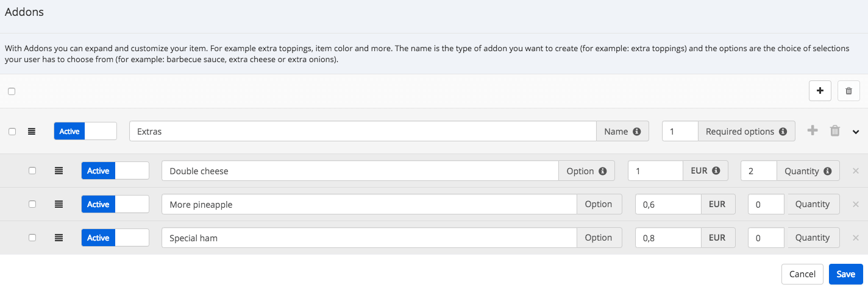868x290 pixels.
Task: Click the Double cheese price field
Action: click(655, 171)
